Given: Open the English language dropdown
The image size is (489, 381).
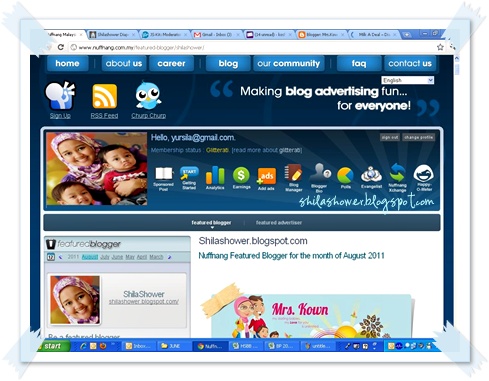Looking at the screenshot, I should [408, 80].
